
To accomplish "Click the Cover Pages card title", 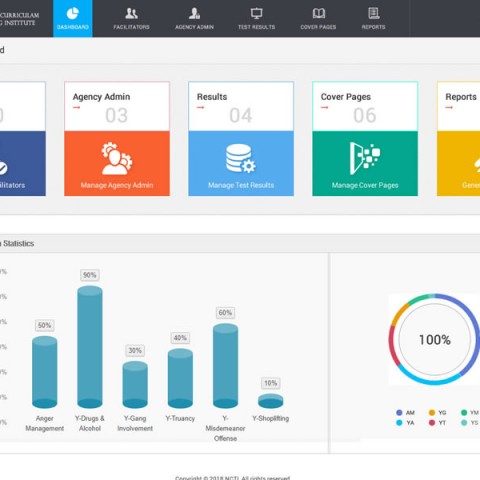I will (x=346, y=97).
